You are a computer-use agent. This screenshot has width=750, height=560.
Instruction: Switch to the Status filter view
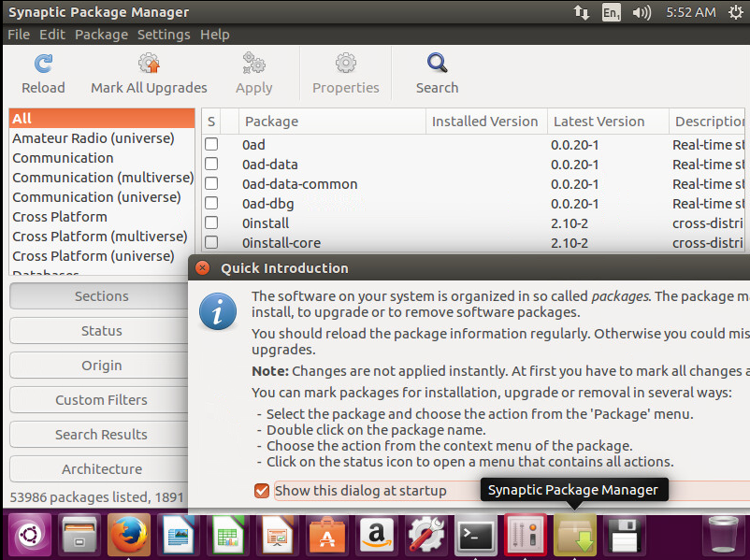(99, 330)
